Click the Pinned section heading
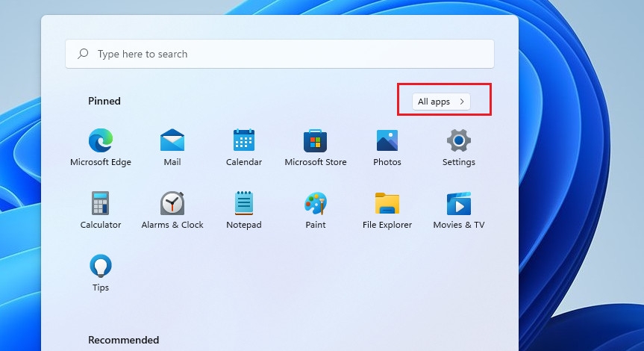Image resolution: width=644 pixels, height=351 pixels. click(x=104, y=101)
